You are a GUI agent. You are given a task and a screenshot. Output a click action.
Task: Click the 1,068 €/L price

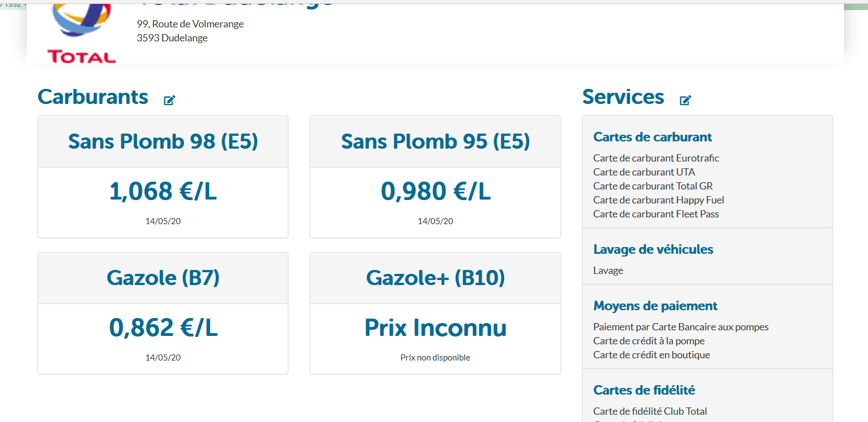(163, 192)
